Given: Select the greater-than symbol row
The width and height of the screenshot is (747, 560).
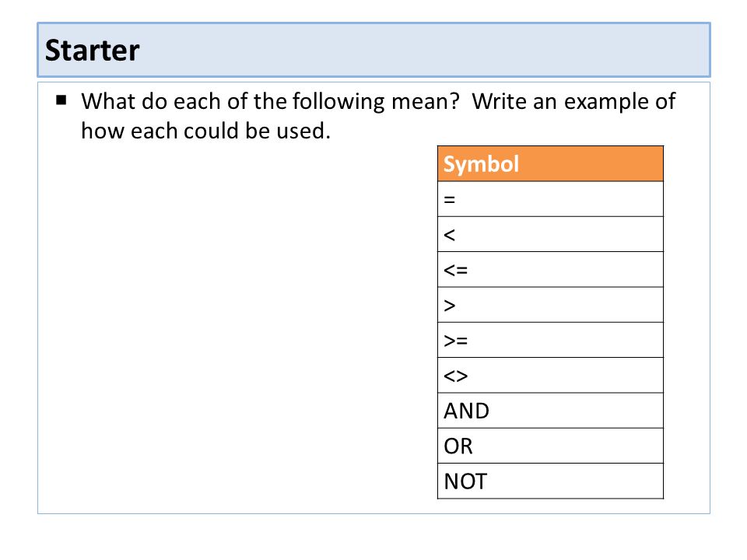Looking at the screenshot, I should (x=550, y=305).
